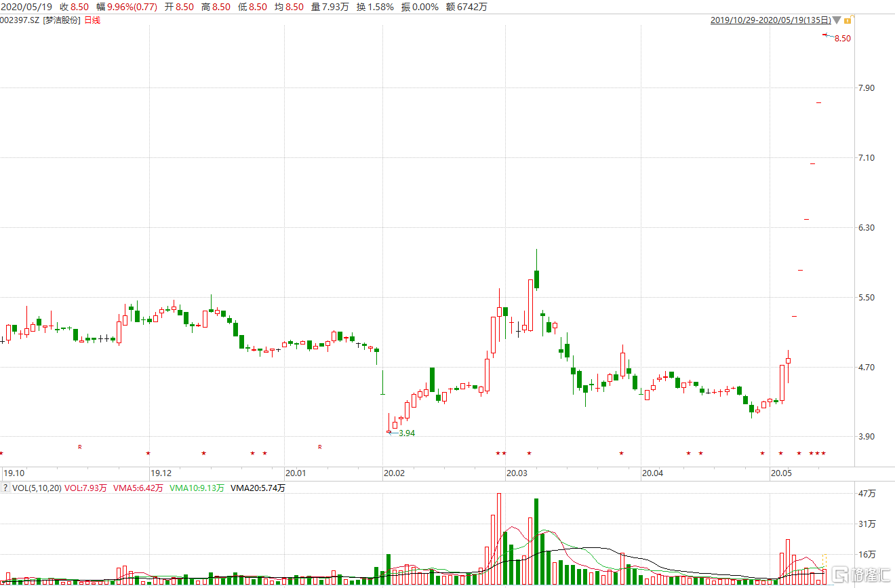
Task: Click the red 8.50 latest price label
Action: point(842,39)
